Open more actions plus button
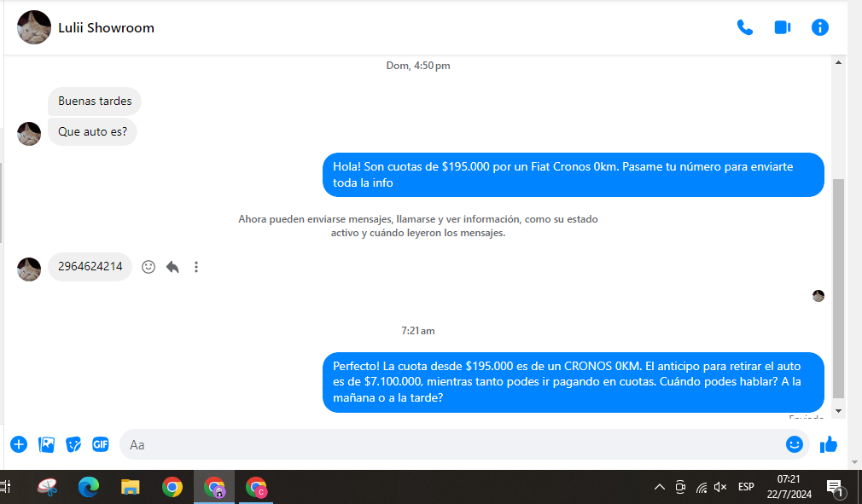The width and height of the screenshot is (862, 504). point(19,444)
